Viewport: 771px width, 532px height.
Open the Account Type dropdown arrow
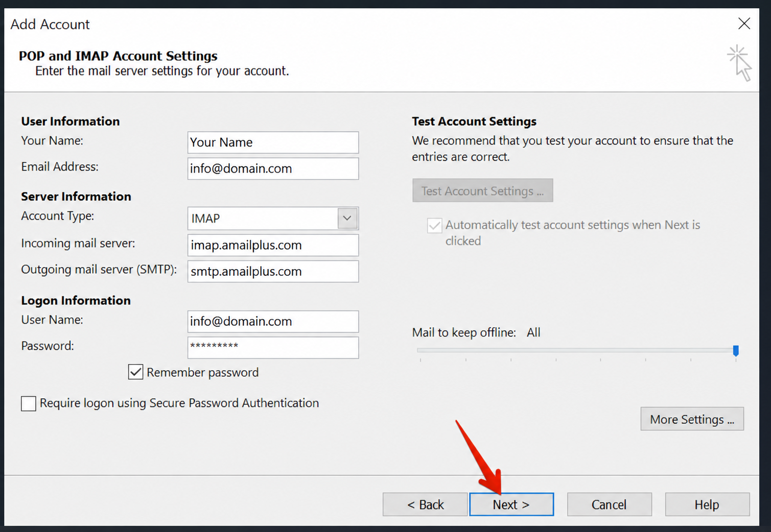pos(347,218)
